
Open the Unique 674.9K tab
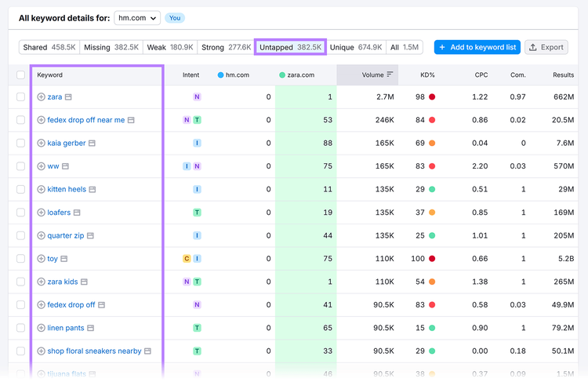click(355, 47)
